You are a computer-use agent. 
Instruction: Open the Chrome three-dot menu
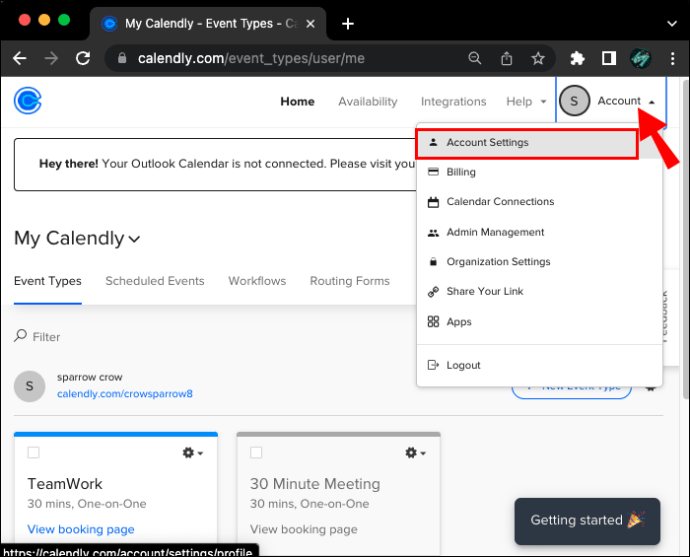pos(672,58)
